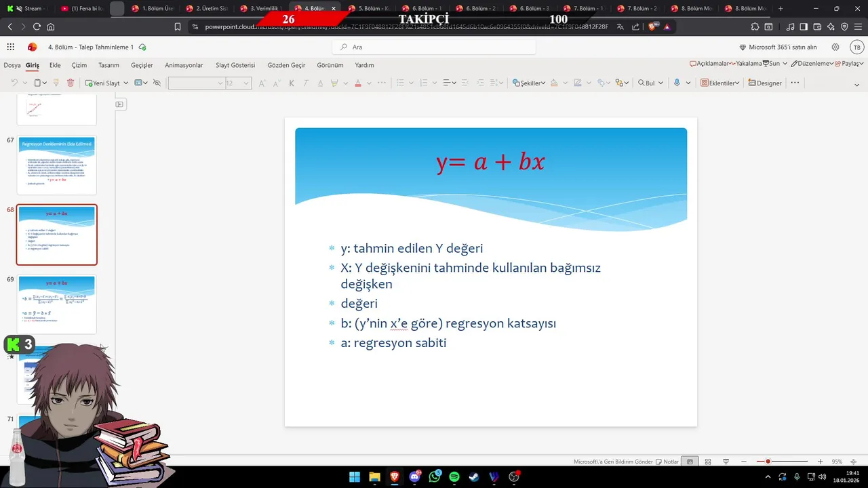Open paragraph alignment dropdown
This screenshot has width=868, height=488.
click(450, 83)
